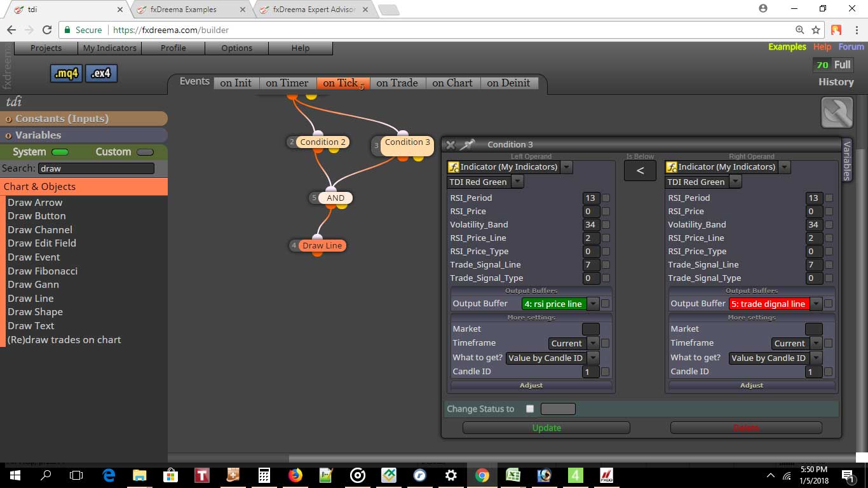Enable the Change Status to checkbox
868x488 pixels.
[530, 409]
